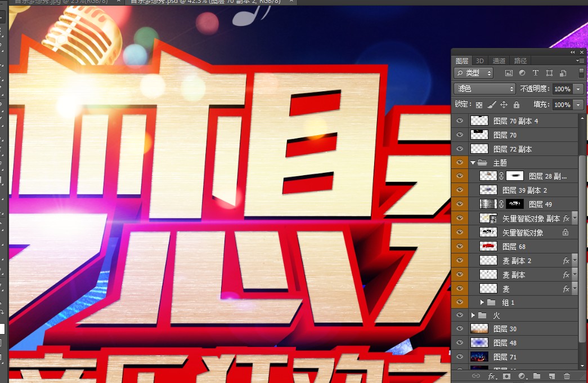The image size is (588, 383).
Task: Open the 不透明度 opacity slider arrow
Action: [x=578, y=89]
